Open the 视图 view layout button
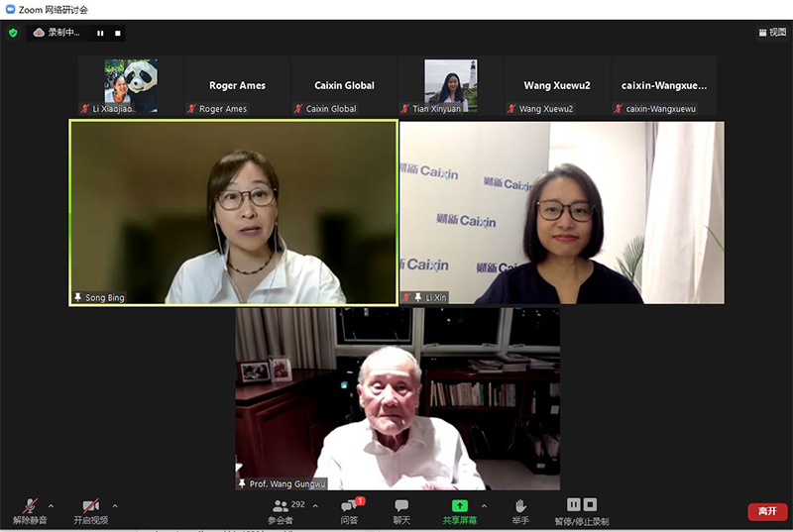The width and height of the screenshot is (793, 532). [772, 33]
